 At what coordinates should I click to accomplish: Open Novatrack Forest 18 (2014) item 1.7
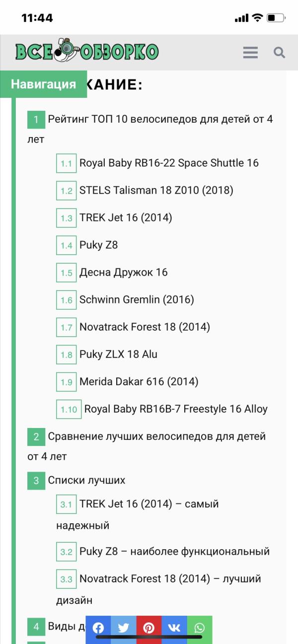(x=145, y=327)
